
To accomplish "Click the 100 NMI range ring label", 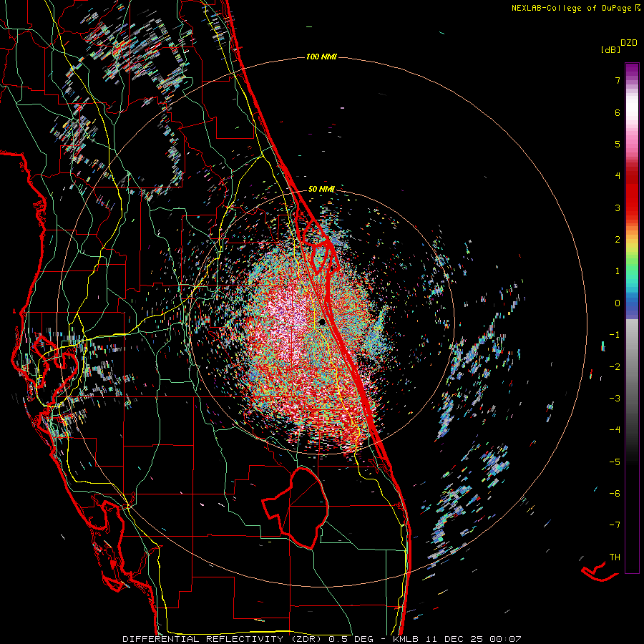I will point(321,57).
